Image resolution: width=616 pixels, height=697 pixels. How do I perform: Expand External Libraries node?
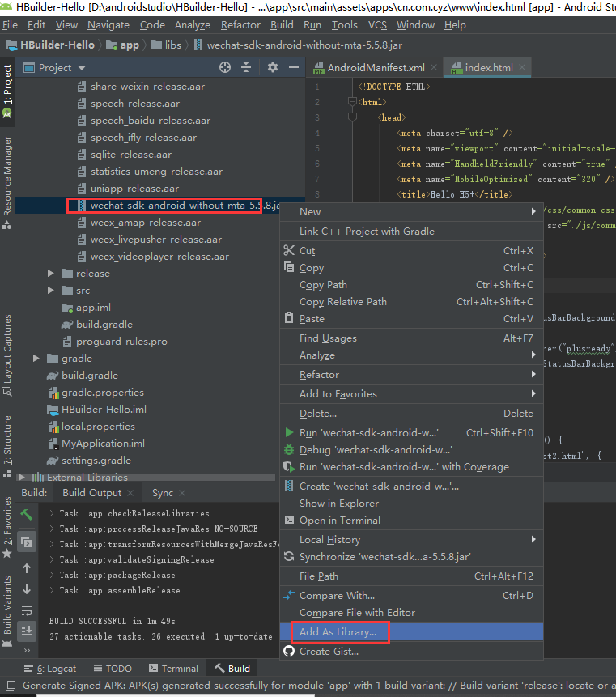[21, 478]
